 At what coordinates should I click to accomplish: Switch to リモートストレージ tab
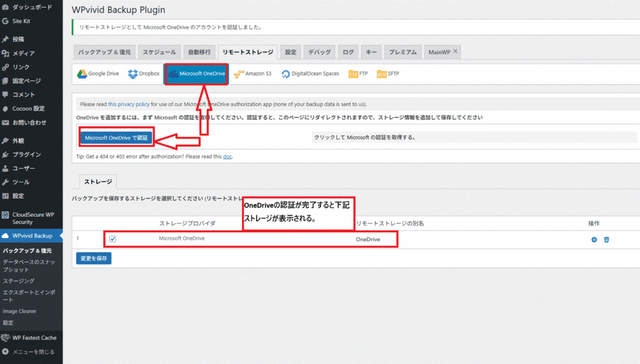(247, 52)
